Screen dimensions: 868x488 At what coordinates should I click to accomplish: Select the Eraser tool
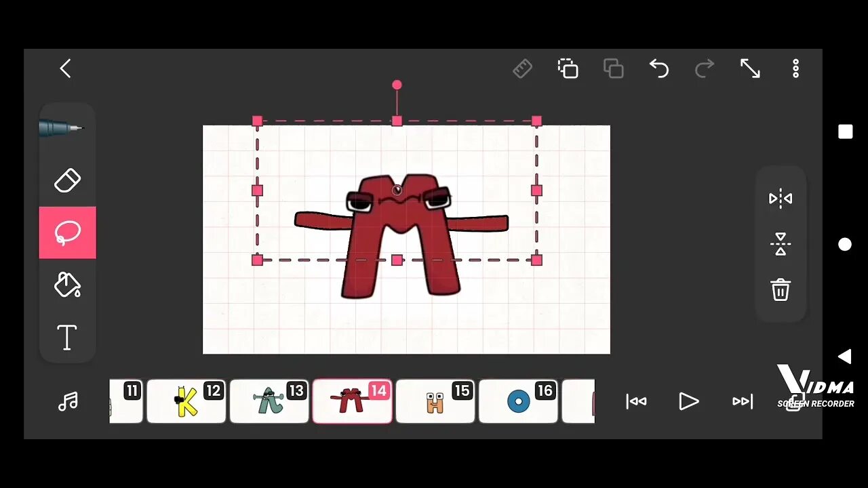click(67, 180)
